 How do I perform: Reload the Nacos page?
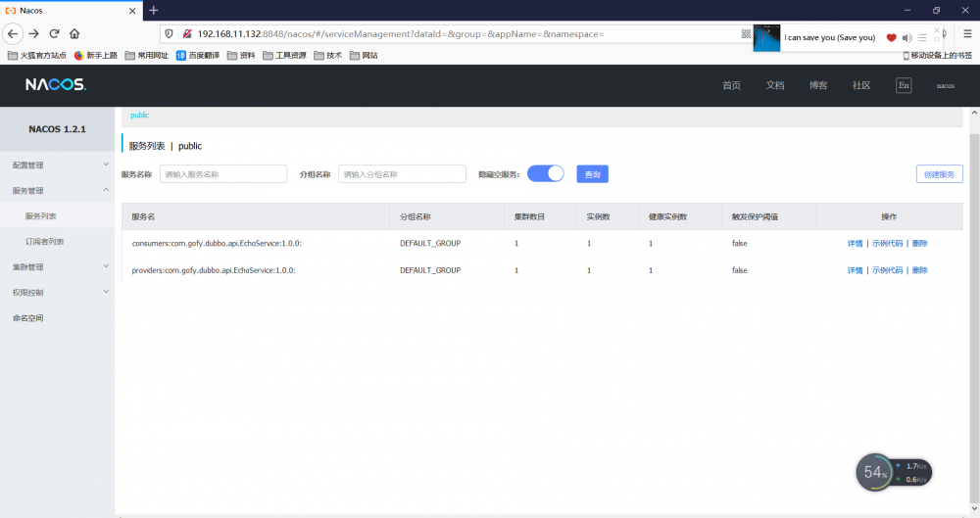pos(54,33)
